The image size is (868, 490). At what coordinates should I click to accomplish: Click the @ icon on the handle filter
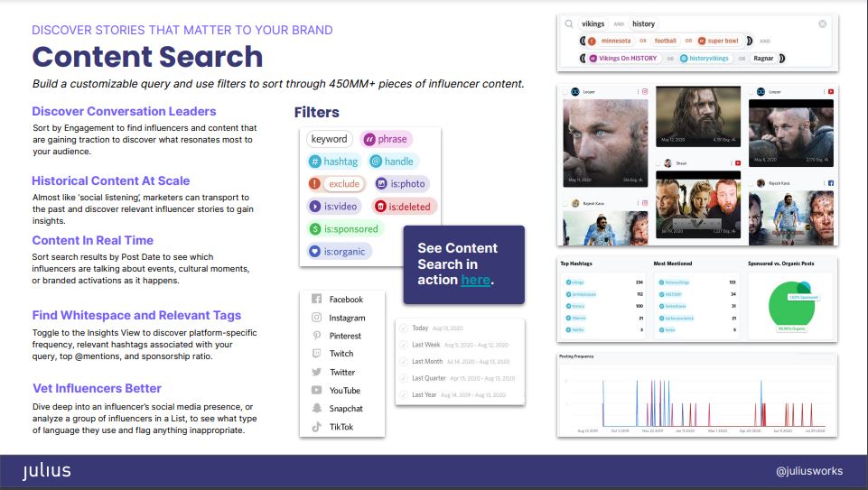[x=376, y=162]
